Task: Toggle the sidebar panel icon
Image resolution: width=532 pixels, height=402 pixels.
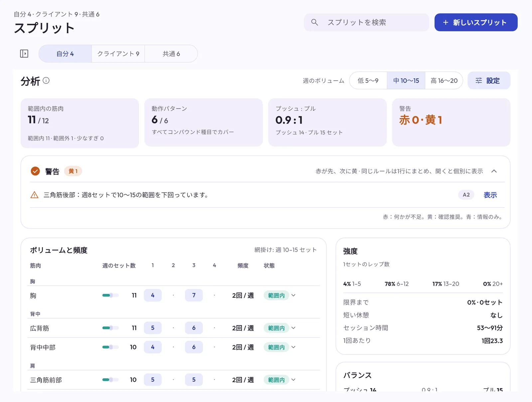Action: tap(24, 53)
